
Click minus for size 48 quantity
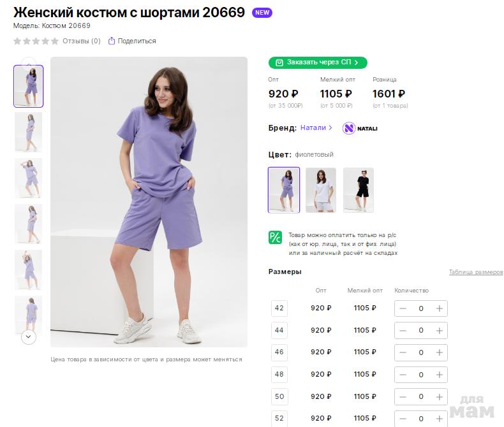pyautogui.click(x=403, y=375)
